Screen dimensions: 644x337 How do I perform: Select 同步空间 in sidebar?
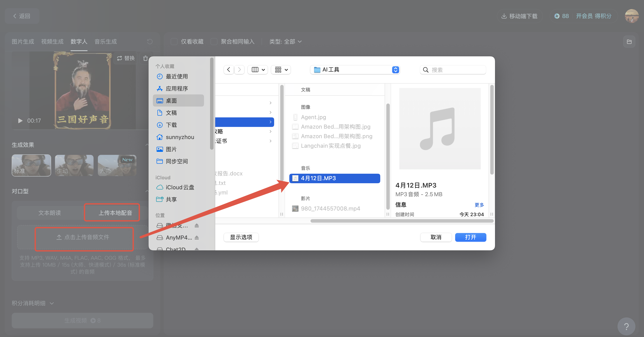(x=178, y=161)
